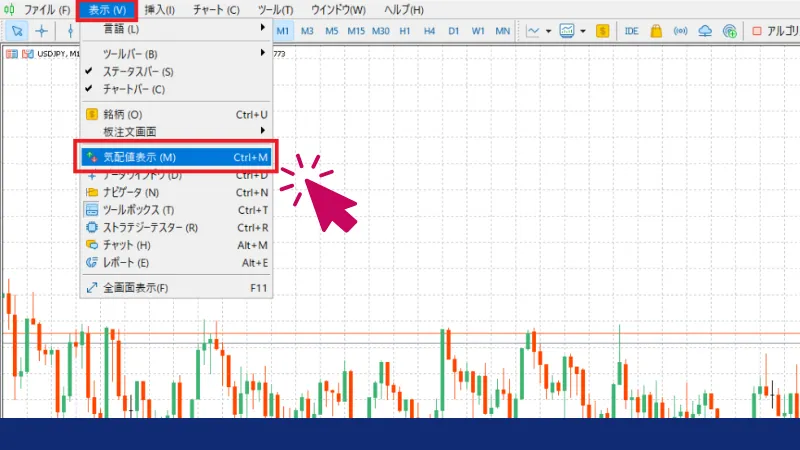Open the chart type dropdown arrow
The width and height of the screenshot is (800, 450).
pyautogui.click(x=549, y=31)
